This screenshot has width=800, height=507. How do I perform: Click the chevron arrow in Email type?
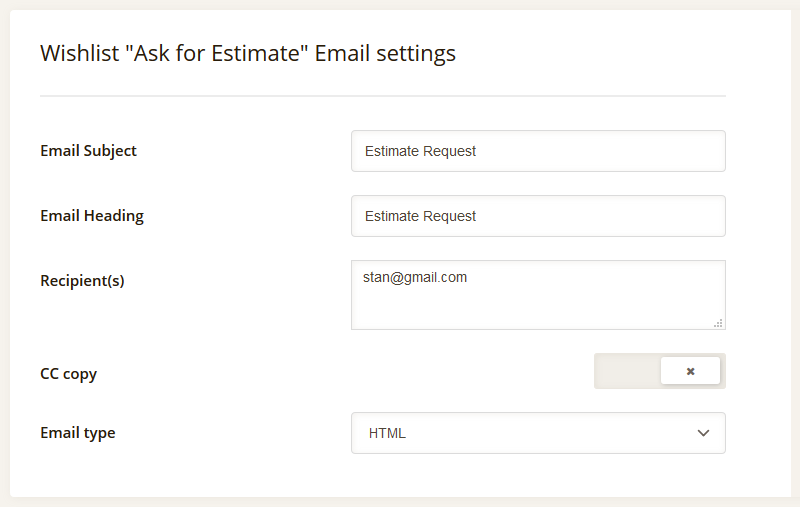coord(703,433)
